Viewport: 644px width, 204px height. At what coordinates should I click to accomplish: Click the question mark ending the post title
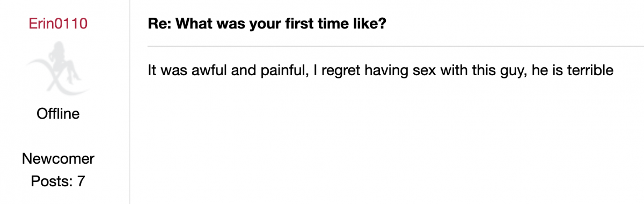(382, 25)
